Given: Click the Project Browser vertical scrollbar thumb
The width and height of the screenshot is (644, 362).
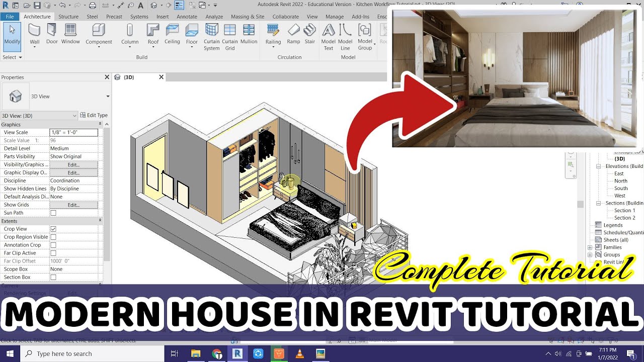Looking at the screenshot, I should point(580,204).
